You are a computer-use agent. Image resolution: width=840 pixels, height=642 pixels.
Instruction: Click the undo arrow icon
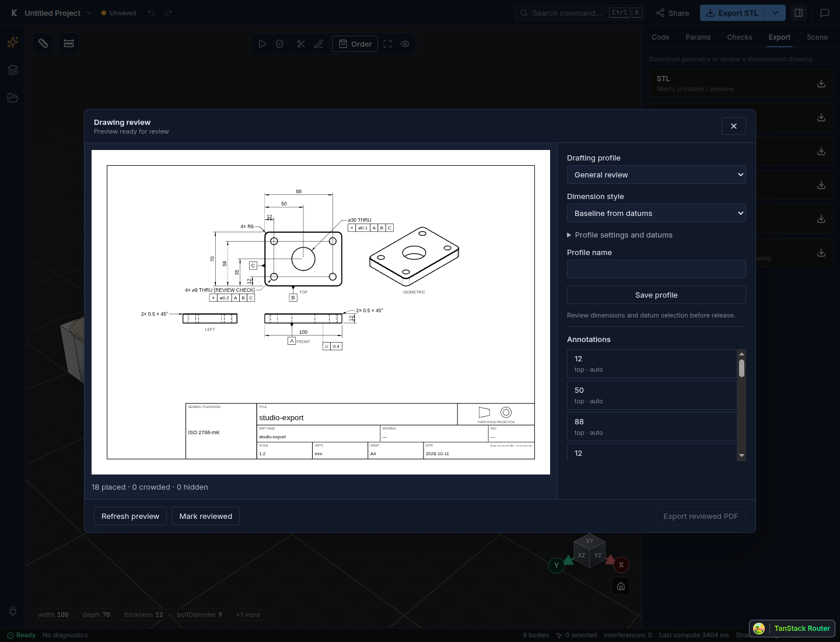coord(151,13)
